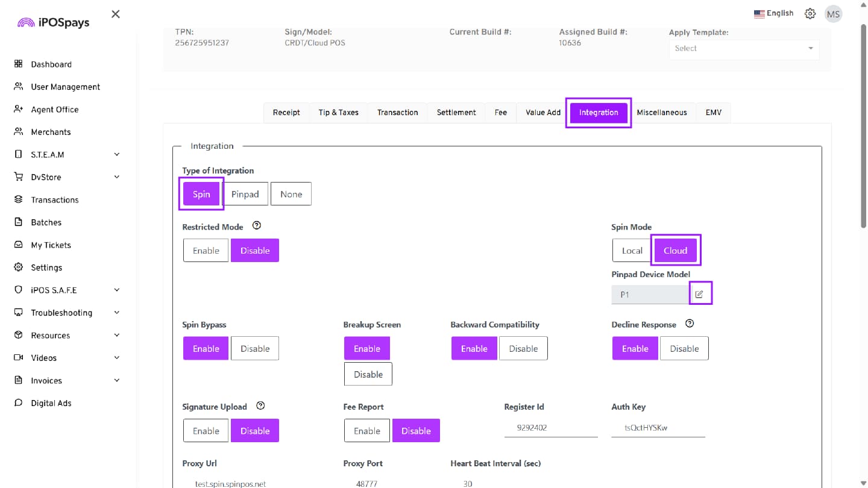Open the MS user avatar menu
Viewport: 868px width, 488px height.
(833, 14)
